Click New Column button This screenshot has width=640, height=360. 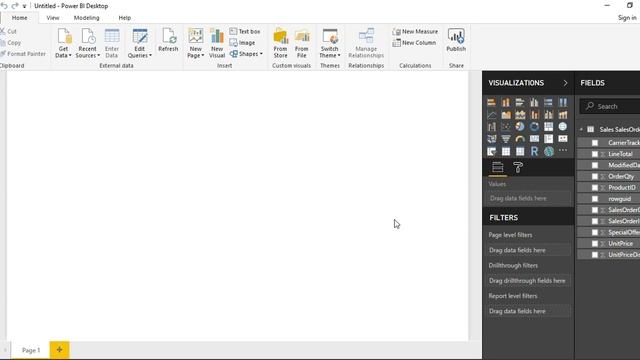(414, 42)
